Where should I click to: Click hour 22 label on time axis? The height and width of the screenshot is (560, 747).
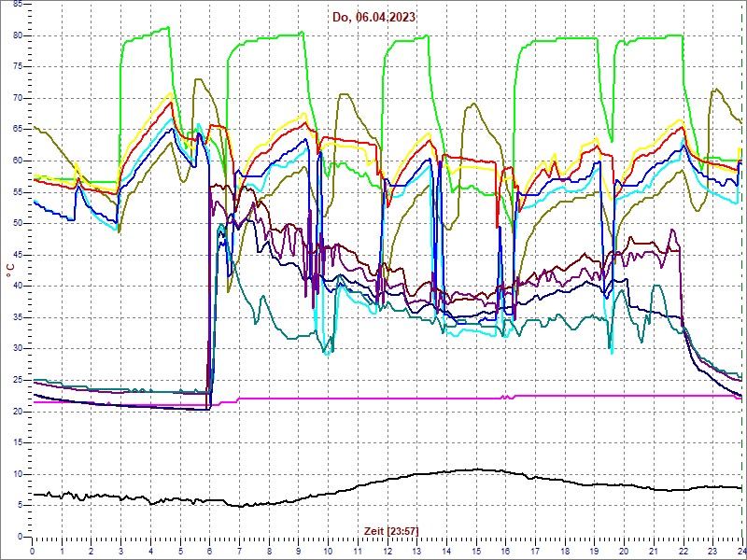tap(683, 552)
